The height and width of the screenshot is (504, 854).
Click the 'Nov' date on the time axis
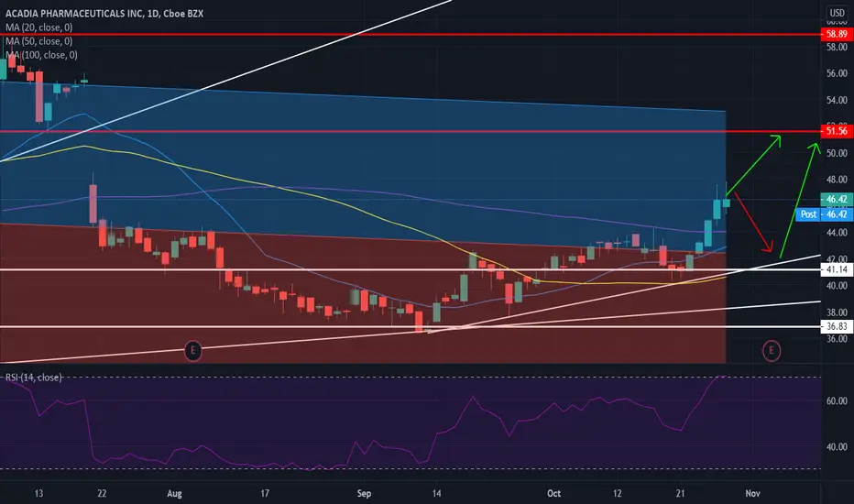click(x=752, y=494)
